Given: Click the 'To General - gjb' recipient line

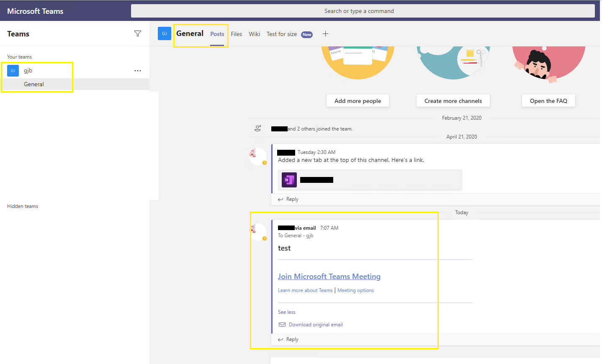Looking at the screenshot, I should (x=296, y=236).
